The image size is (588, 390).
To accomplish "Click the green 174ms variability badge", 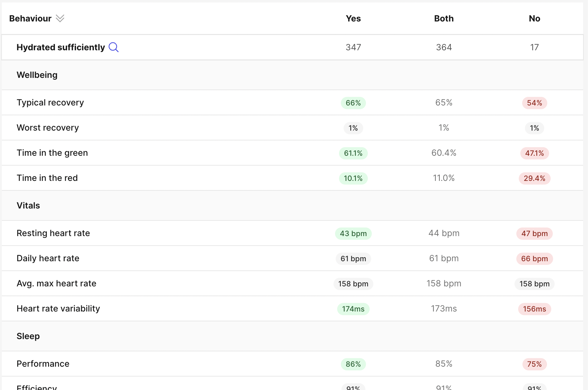I will coord(353,309).
